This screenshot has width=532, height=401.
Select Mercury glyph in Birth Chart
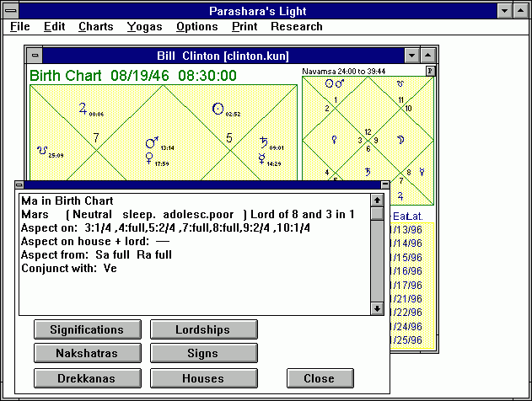(261, 158)
